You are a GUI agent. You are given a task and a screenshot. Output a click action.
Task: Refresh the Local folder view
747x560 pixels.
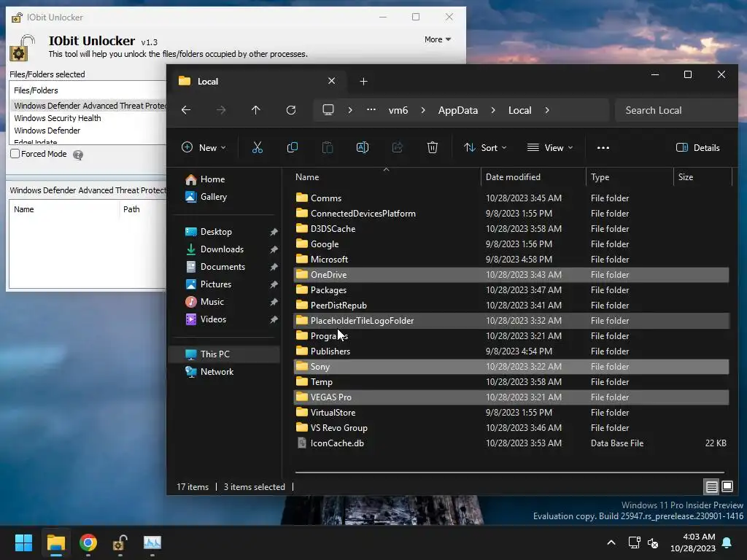tap(291, 110)
